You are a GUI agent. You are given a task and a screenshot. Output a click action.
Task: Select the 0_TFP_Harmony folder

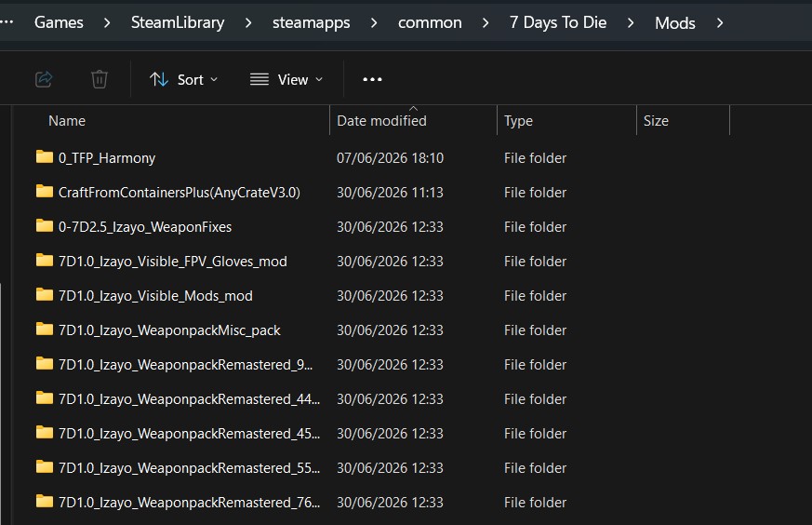tap(107, 158)
